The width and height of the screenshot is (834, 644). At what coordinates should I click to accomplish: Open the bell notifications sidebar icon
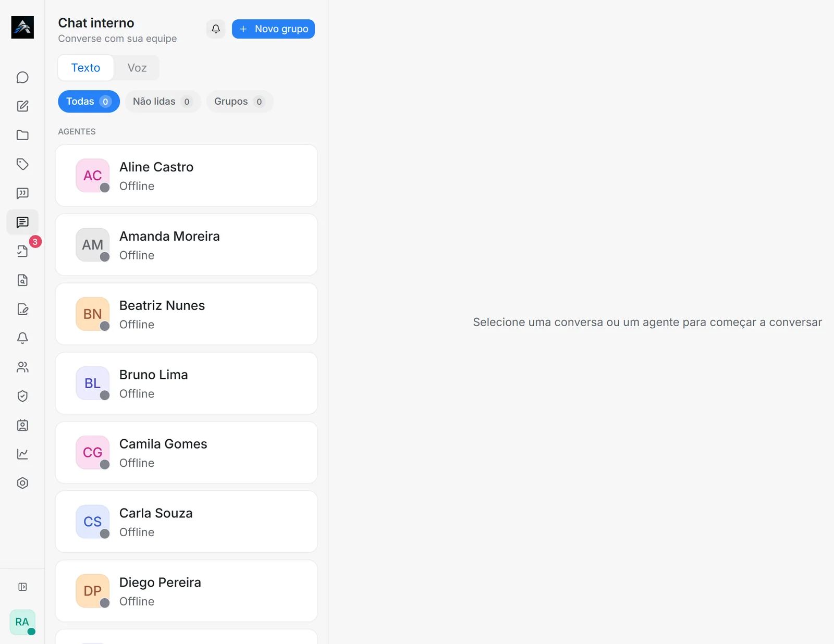[22, 338]
